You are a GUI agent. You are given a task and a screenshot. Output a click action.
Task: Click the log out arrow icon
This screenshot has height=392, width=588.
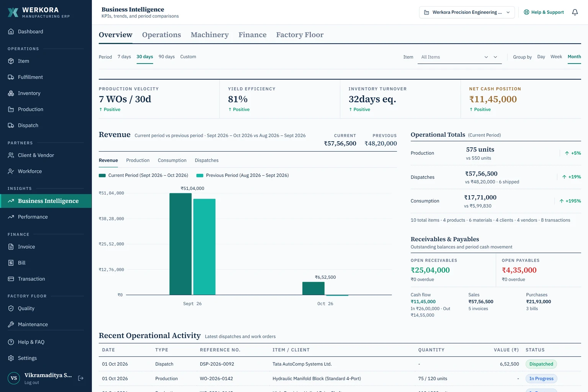pos(81,378)
